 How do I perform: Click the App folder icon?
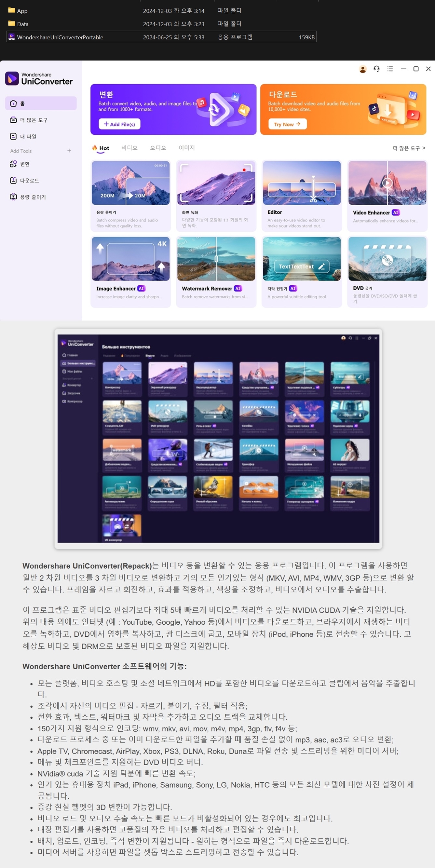pyautogui.click(x=11, y=10)
